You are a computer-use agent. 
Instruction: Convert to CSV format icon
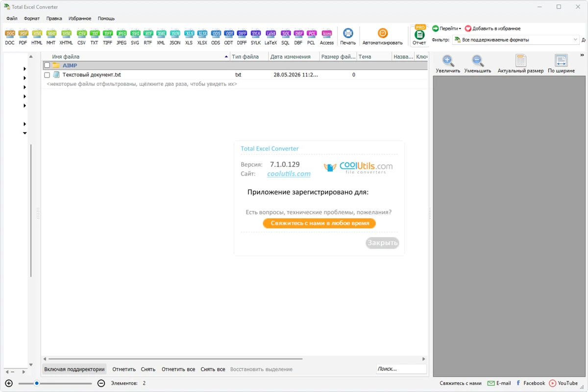pyautogui.click(x=81, y=37)
